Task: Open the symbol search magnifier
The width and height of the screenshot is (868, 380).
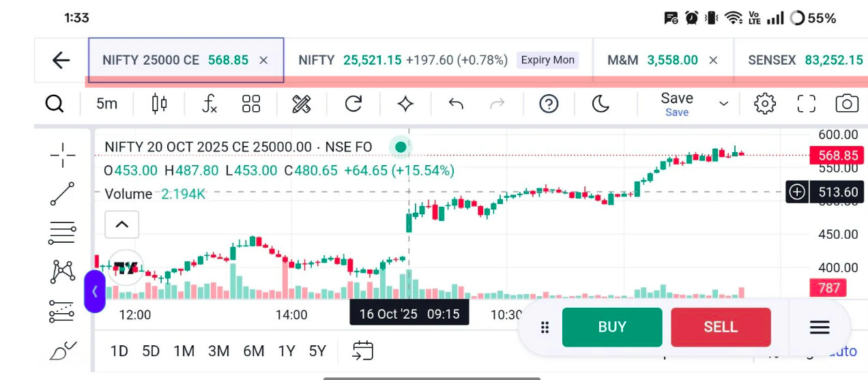Action: (55, 104)
